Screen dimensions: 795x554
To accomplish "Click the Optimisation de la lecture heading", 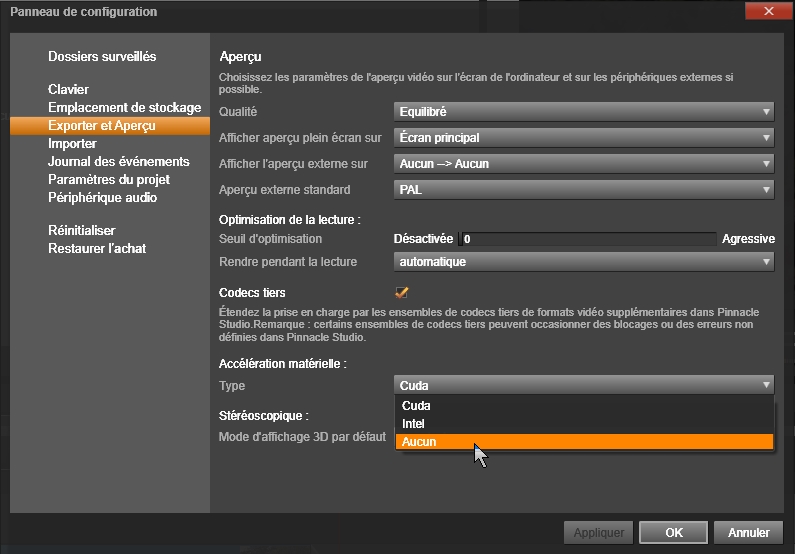I will (290, 219).
